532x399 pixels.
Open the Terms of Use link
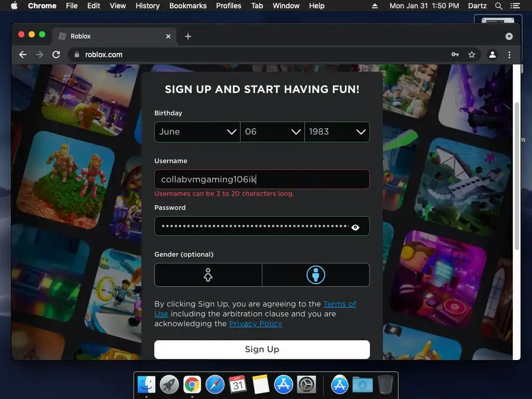coord(340,304)
